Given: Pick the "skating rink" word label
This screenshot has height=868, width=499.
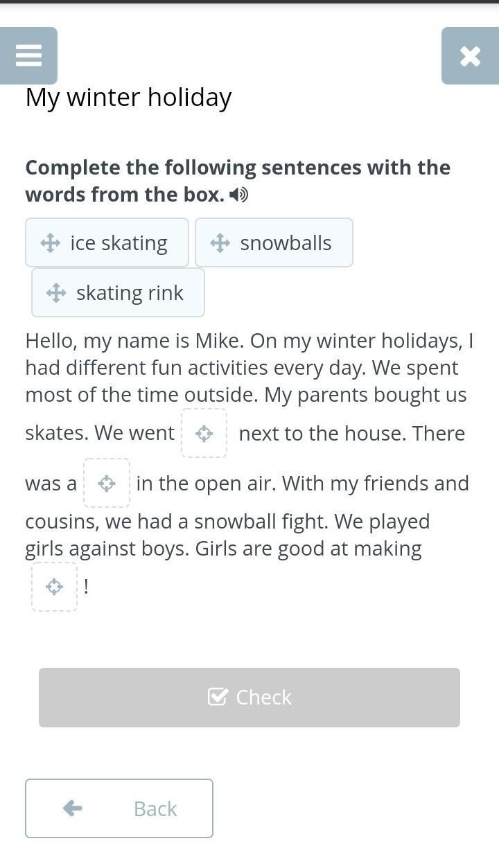Looking at the screenshot, I should (x=130, y=293).
